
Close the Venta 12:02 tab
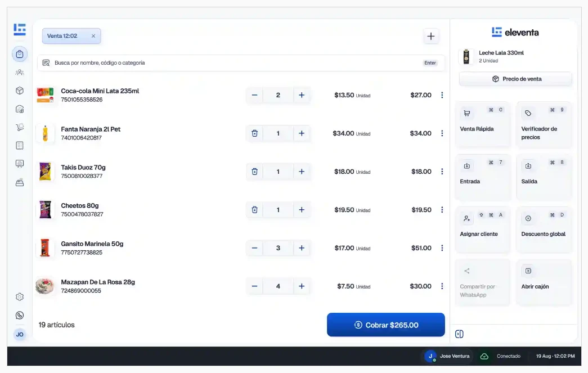[x=93, y=36]
